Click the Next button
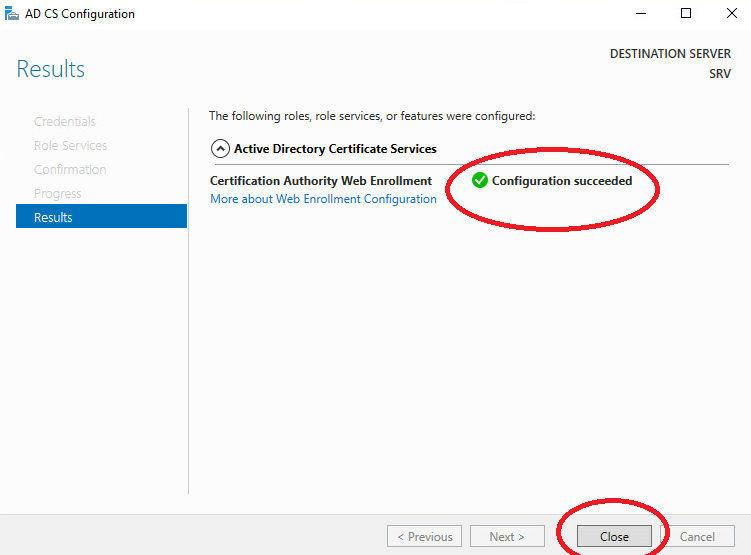751x555 pixels. point(507,536)
